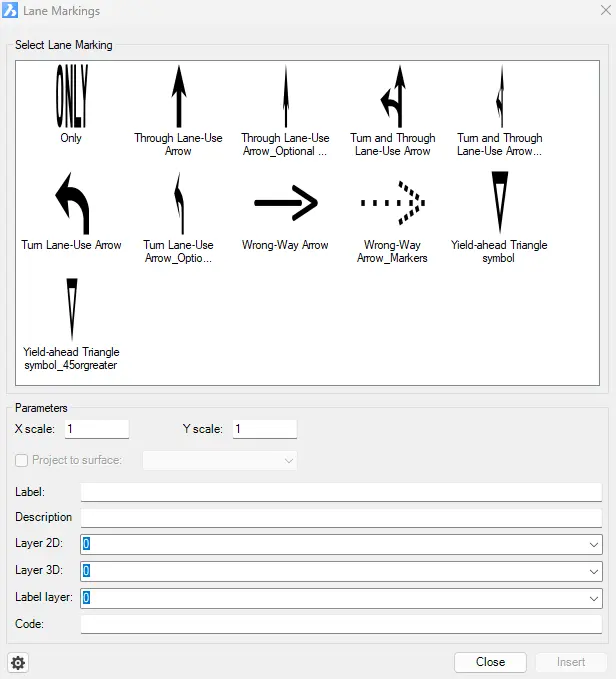The height and width of the screenshot is (679, 616).
Task: Expand the Label layer dropdown
Action: click(x=594, y=598)
